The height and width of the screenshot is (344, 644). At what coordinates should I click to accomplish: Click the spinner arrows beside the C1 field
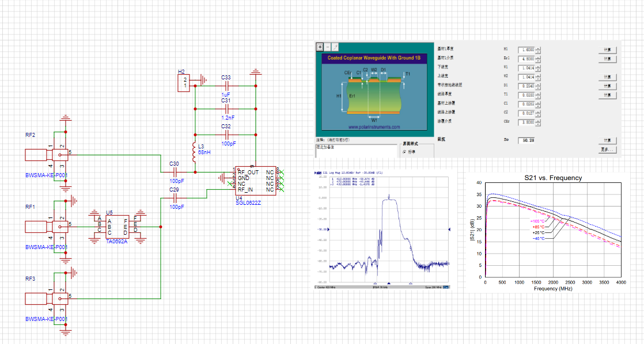[538, 104]
